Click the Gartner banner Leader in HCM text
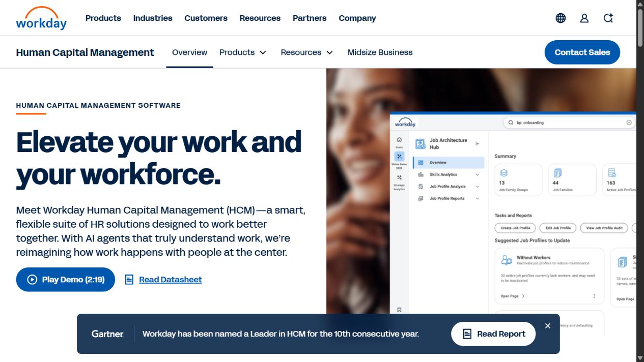The height and width of the screenshot is (362, 644). pos(281,334)
